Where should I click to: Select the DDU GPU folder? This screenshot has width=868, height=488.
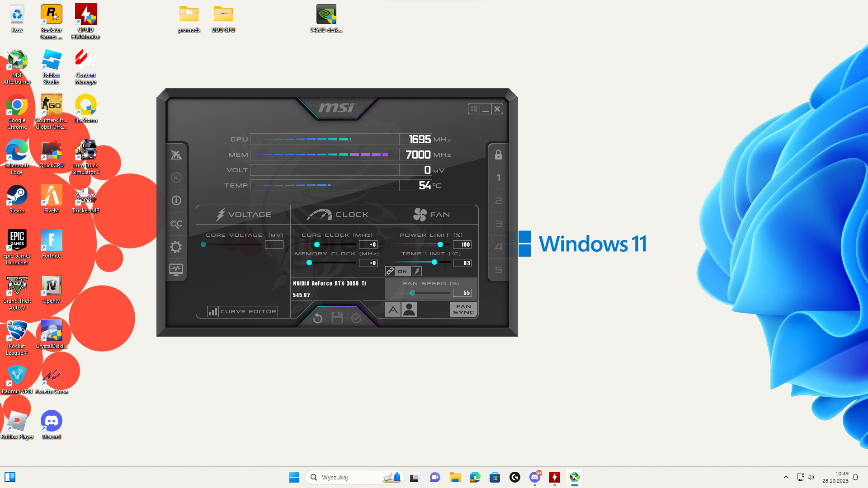[x=223, y=19]
